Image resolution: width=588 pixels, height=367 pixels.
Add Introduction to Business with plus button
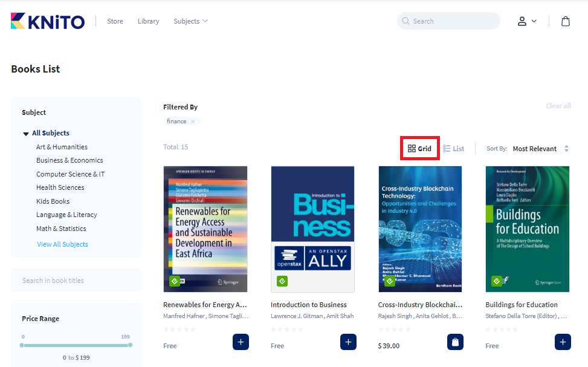point(348,342)
